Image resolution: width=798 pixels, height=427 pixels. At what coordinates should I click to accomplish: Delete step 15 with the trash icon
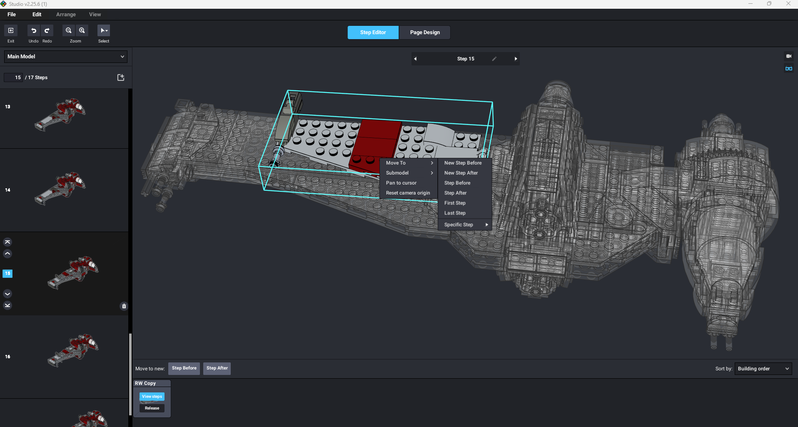tap(124, 306)
